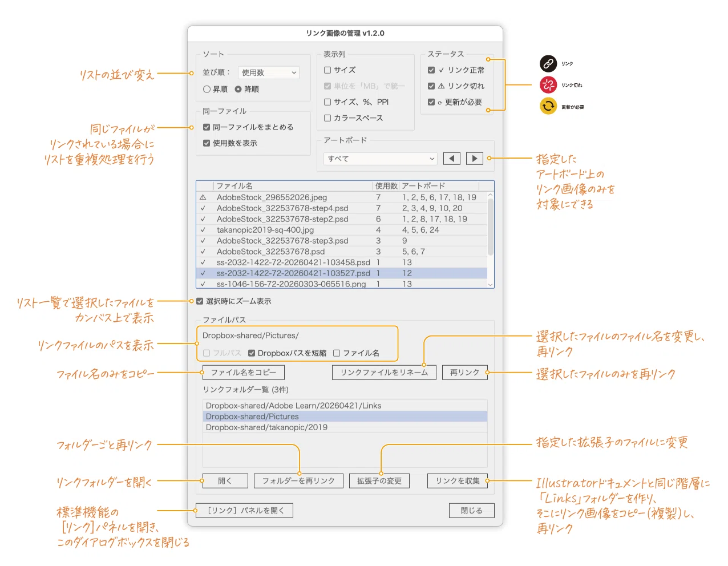This screenshot has width=728, height=566.
Task: Toggle Dropboxパスを短縮 checkbox
Action: 252,353
